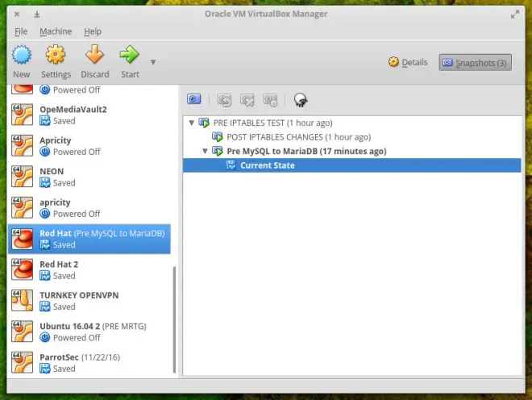Collapse PRE IPTABLES TEST snapshot tree
The image size is (532, 400).
pos(192,123)
